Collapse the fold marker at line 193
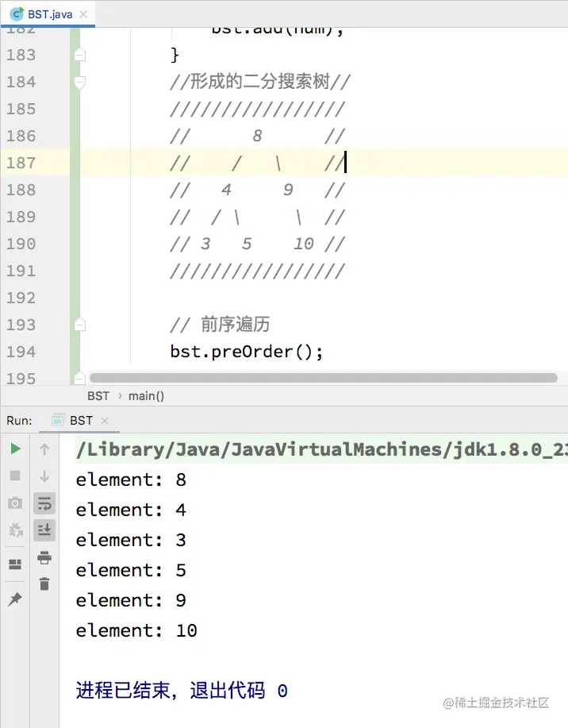Viewport: 568px width, 728px height. pos(80,325)
